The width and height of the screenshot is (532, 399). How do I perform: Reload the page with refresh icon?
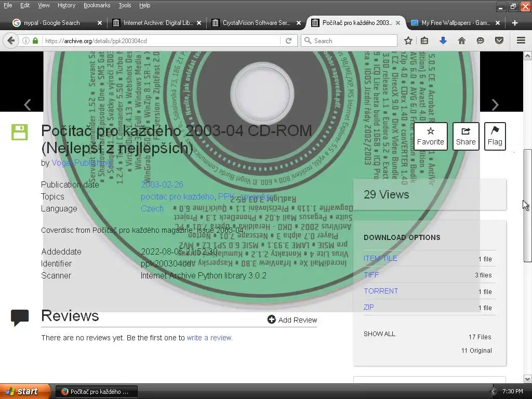(289, 41)
